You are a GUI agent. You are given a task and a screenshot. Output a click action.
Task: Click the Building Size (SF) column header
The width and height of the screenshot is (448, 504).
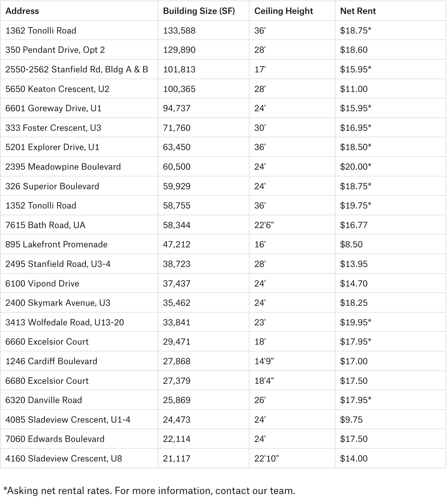[x=199, y=11]
